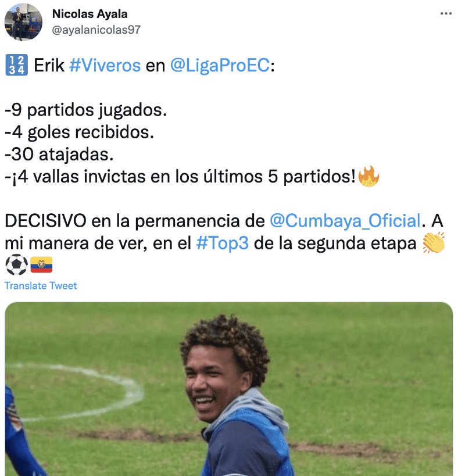Click the text '-4 goles recibidos.'

(x=80, y=132)
